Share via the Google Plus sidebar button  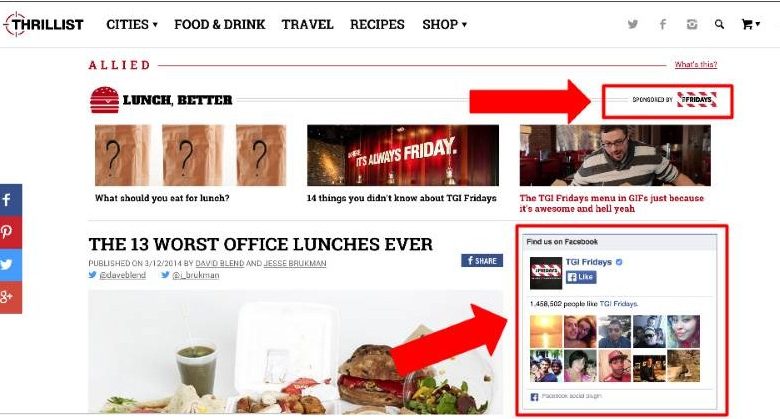[x=10, y=297]
